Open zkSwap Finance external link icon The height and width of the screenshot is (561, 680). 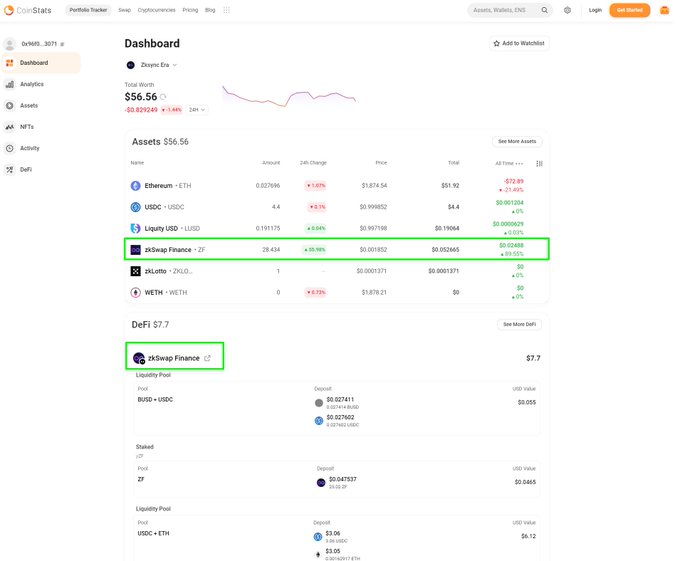tap(207, 358)
